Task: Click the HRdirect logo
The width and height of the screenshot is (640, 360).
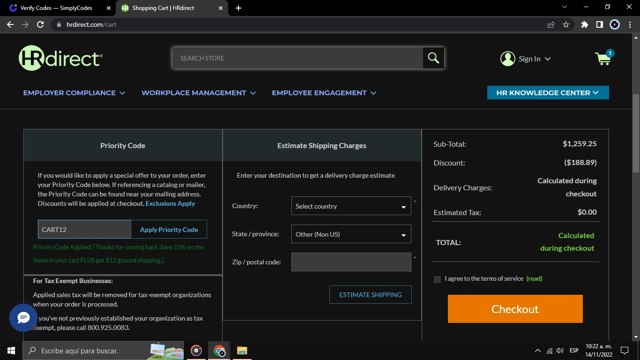Action: (x=60, y=58)
